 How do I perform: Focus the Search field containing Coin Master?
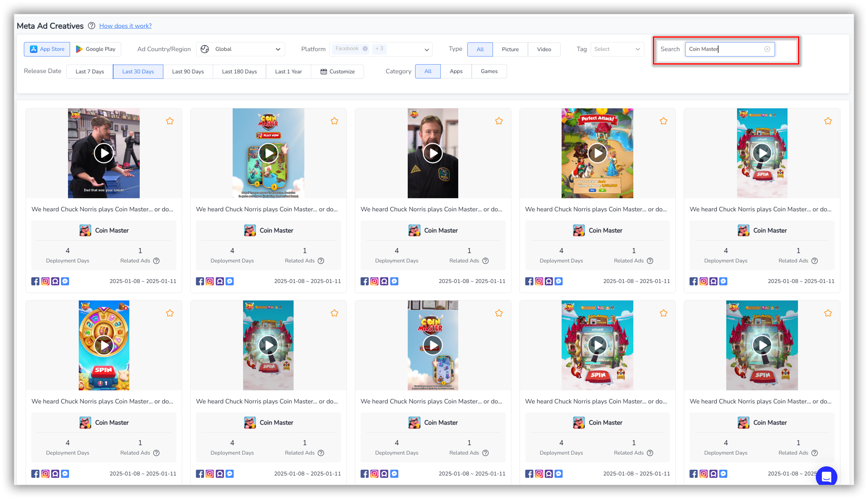coord(730,49)
